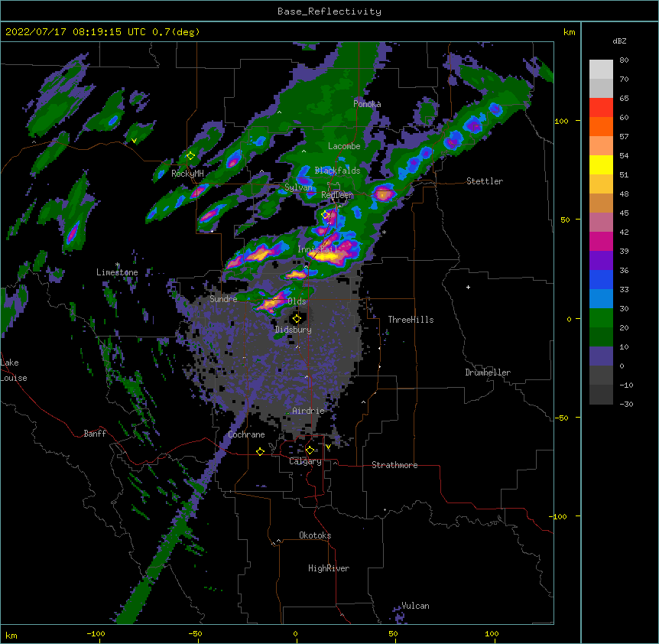The width and height of the screenshot is (659, 644).
Task: Click the bright green legend swatch below 30
Action: 601,318
